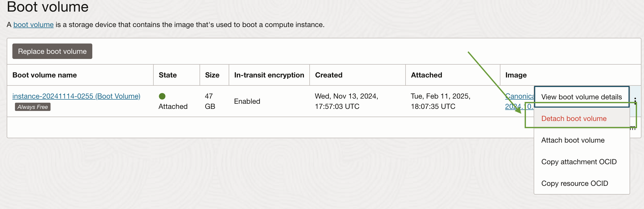Click Copy resource OCID

tap(574, 183)
